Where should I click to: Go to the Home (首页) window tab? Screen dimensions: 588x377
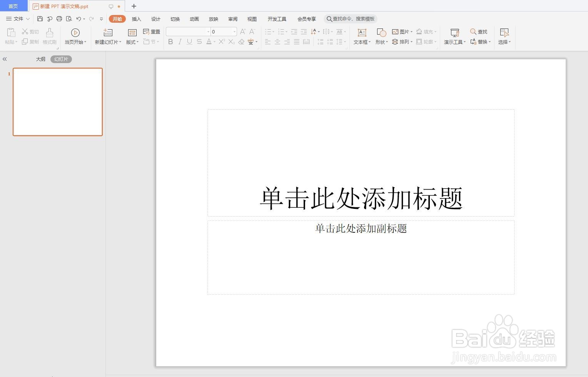[x=13, y=6]
